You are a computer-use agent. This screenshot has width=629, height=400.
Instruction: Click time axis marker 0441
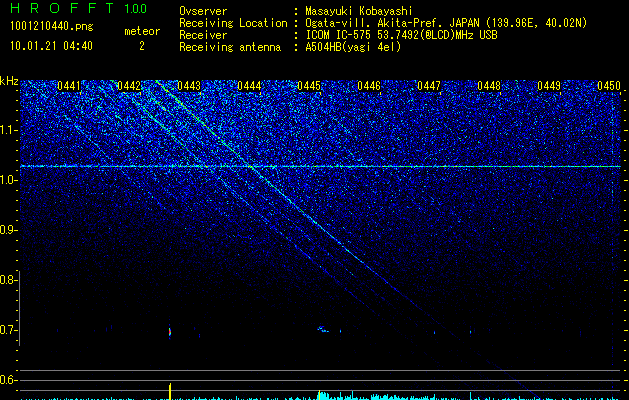69,86
